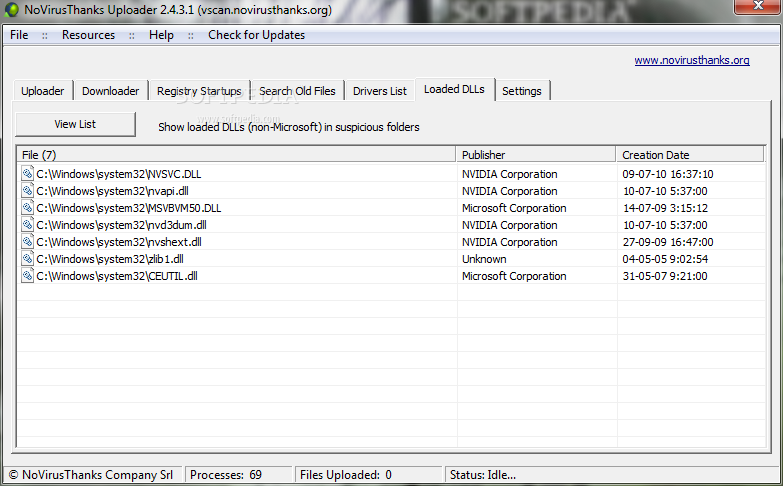Click creation date 27-09-09 16:47:00

pyautogui.click(x=668, y=242)
